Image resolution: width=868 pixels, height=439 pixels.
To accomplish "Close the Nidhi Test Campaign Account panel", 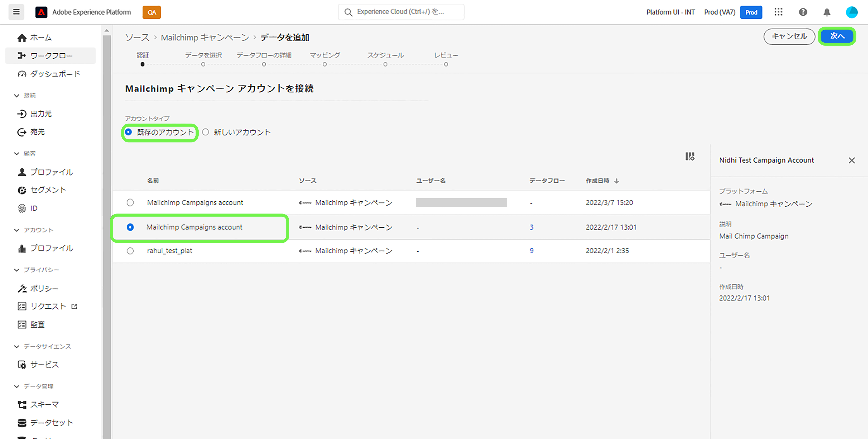I will point(851,160).
